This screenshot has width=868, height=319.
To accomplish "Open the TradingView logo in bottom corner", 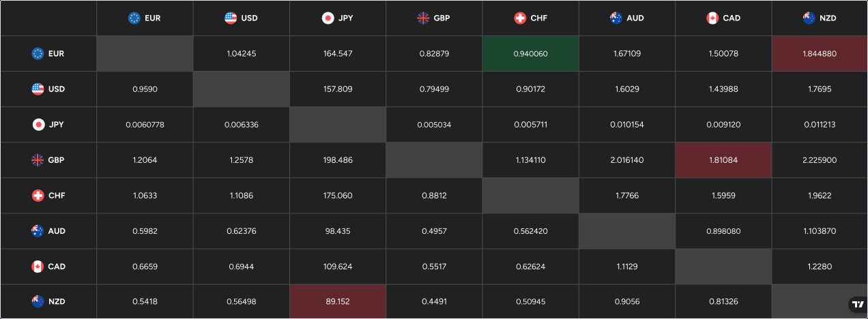I will tap(856, 305).
